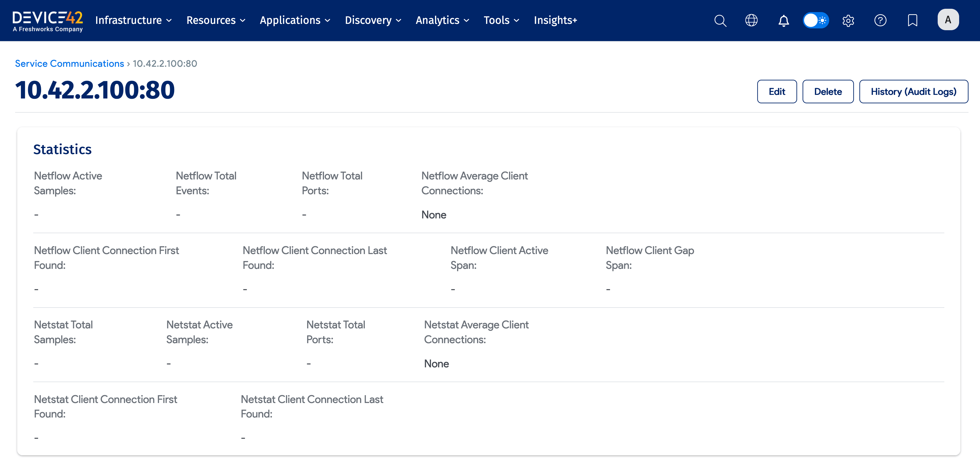Follow the Service Communications breadcrumb link
Viewport: 980px width, 461px height.
(x=69, y=63)
